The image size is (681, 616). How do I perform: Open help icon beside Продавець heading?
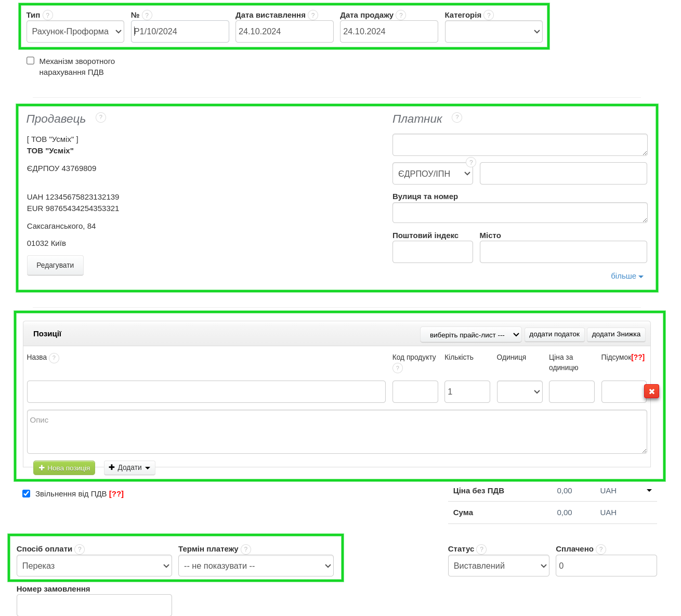(x=101, y=118)
